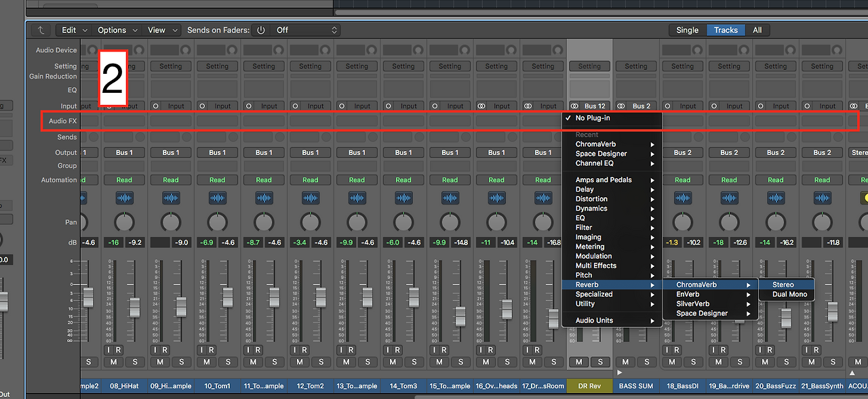Open the Options dropdown in the mixer
The width and height of the screenshot is (868, 399).
coord(117,30)
